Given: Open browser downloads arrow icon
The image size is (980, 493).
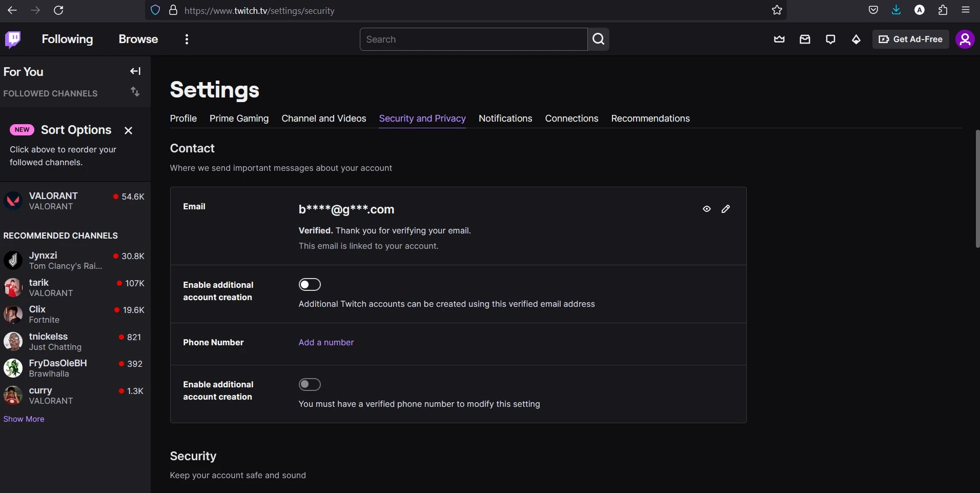Looking at the screenshot, I should click(896, 10).
